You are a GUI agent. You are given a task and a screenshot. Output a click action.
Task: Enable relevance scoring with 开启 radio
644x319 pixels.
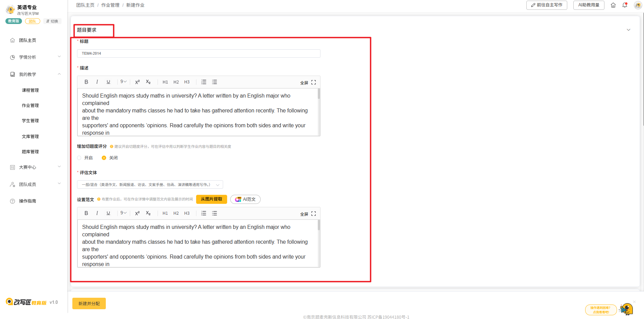(x=79, y=158)
